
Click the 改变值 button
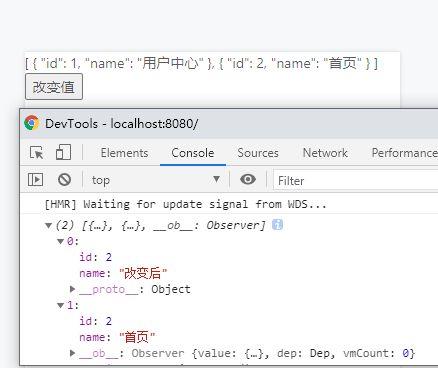[x=54, y=87]
